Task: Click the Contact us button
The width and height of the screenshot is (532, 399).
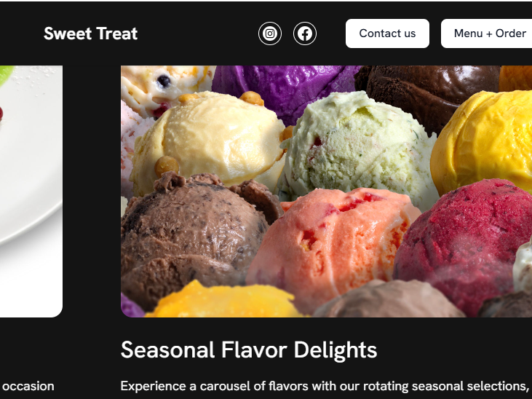Action: (x=387, y=33)
